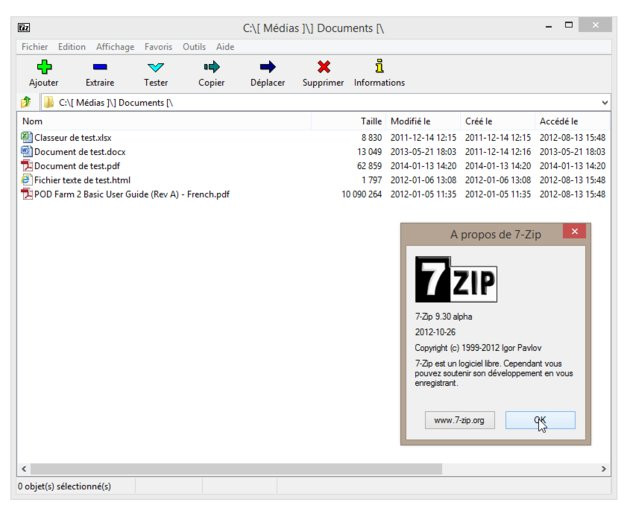
Task: Go up one folder level arrow
Action: (x=26, y=102)
